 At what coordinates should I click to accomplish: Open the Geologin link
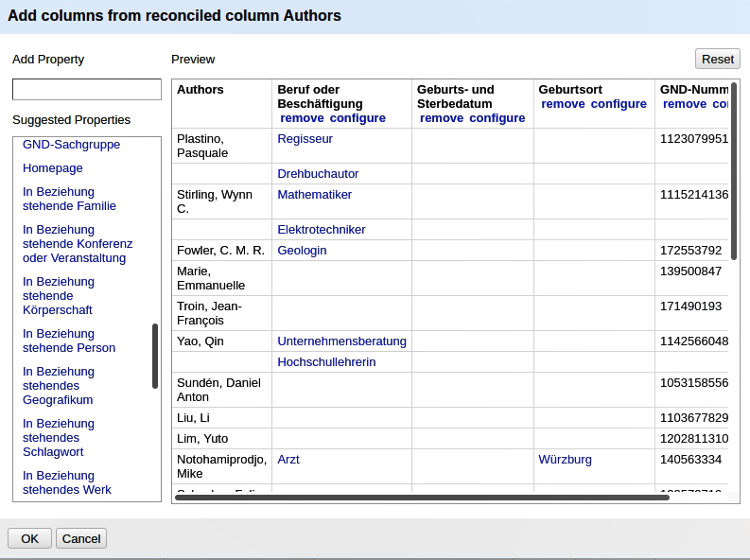click(302, 251)
